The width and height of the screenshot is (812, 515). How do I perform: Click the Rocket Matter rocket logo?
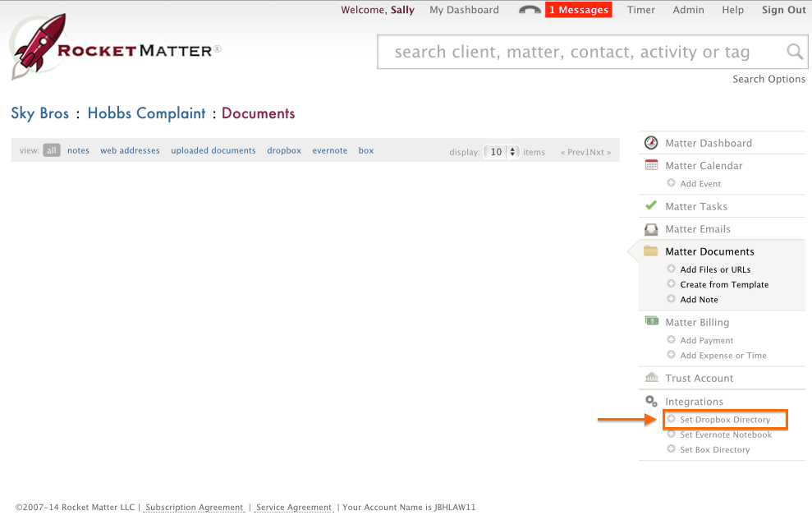coord(39,48)
